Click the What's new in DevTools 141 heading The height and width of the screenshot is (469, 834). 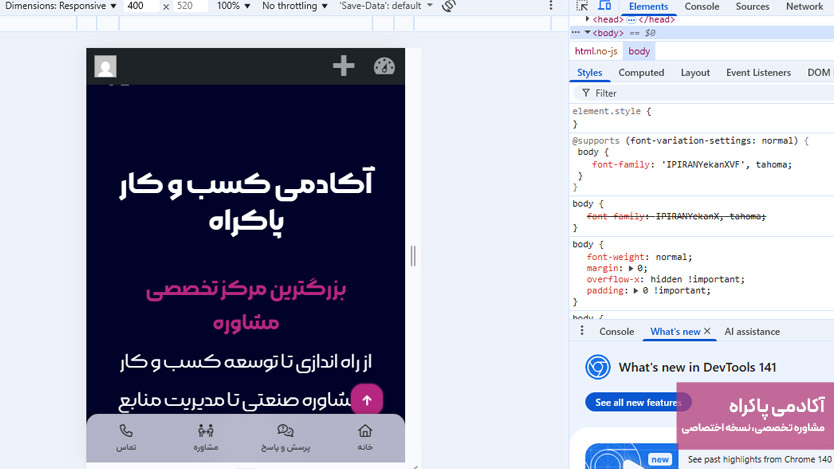(x=697, y=367)
